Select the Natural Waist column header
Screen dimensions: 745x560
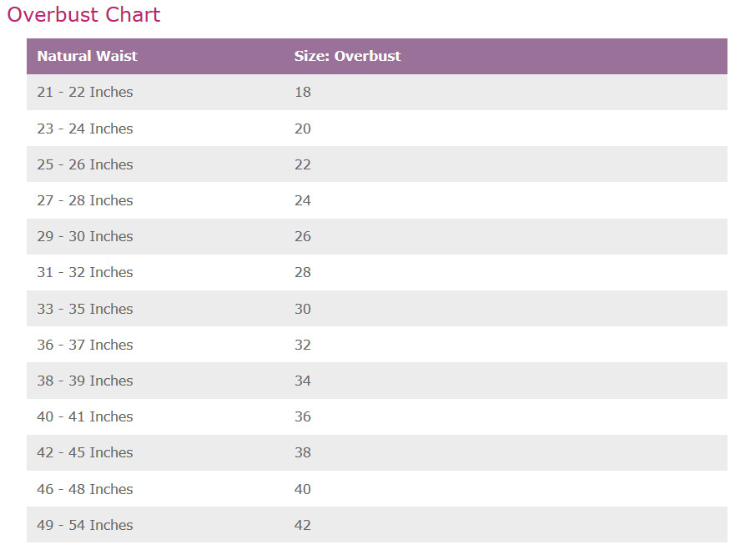tap(87, 56)
